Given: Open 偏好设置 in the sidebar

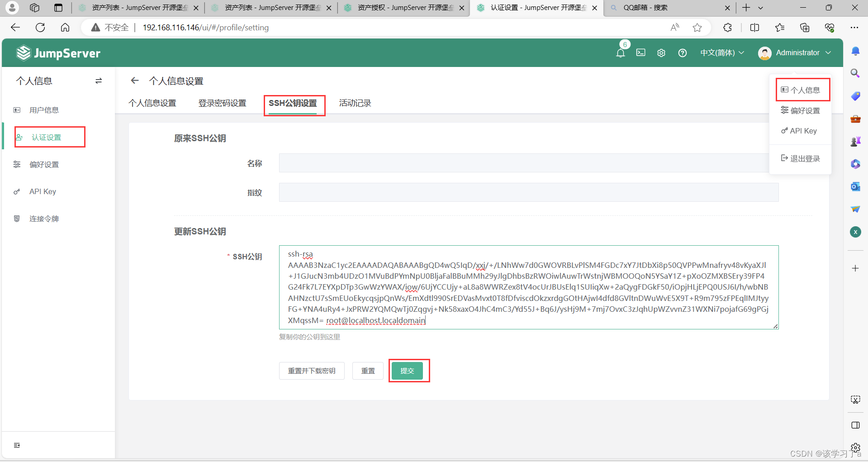Looking at the screenshot, I should 44,164.
